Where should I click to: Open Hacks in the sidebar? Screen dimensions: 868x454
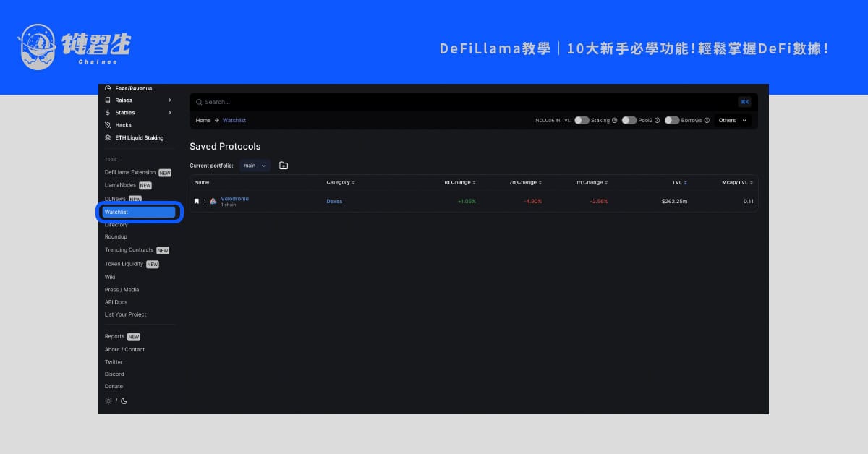click(124, 125)
